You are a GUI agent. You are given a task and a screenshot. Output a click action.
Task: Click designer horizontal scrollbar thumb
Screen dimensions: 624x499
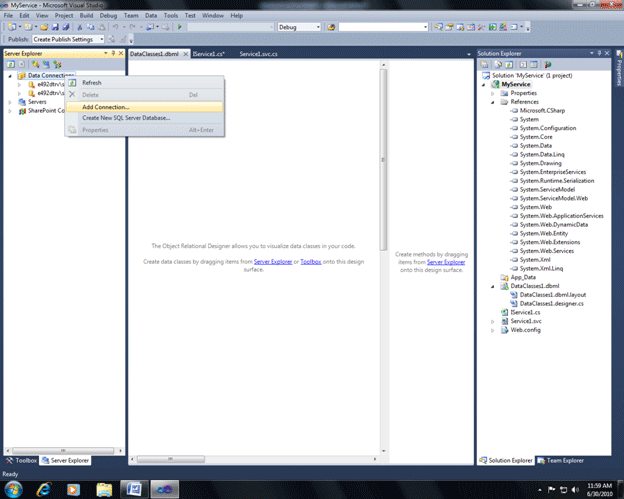(x=171, y=459)
